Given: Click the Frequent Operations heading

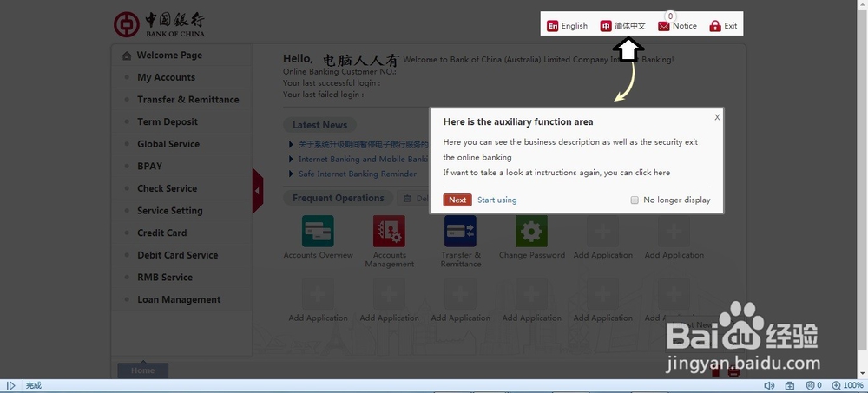Looking at the screenshot, I should (x=339, y=198).
